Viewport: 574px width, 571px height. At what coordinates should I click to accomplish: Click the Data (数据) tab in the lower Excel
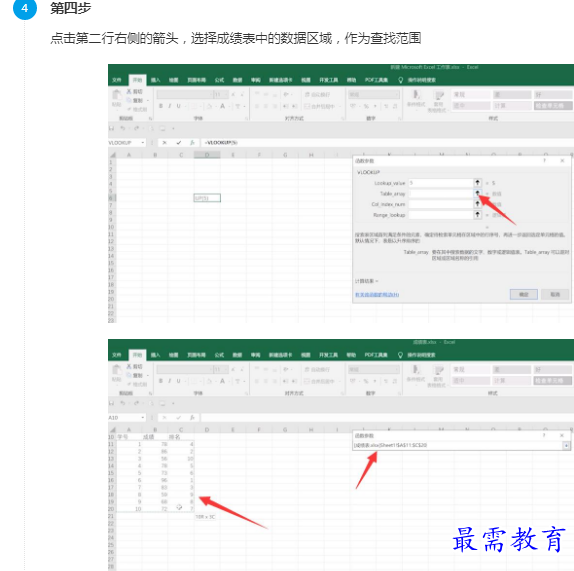pos(238,355)
